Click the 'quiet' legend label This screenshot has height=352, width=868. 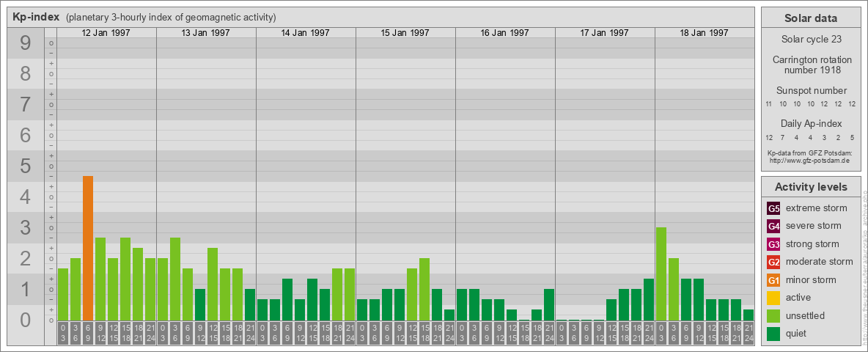(798, 333)
